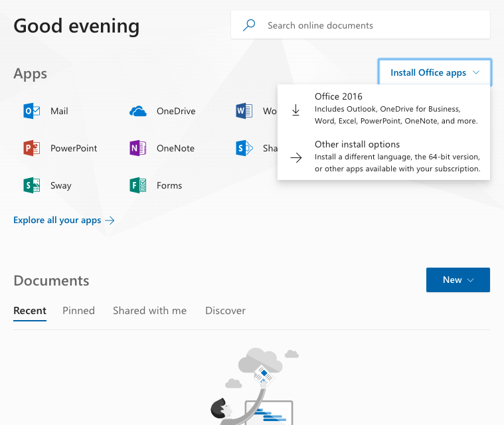Choose Office 2016 install option
This screenshot has width=504, height=425.
click(384, 109)
